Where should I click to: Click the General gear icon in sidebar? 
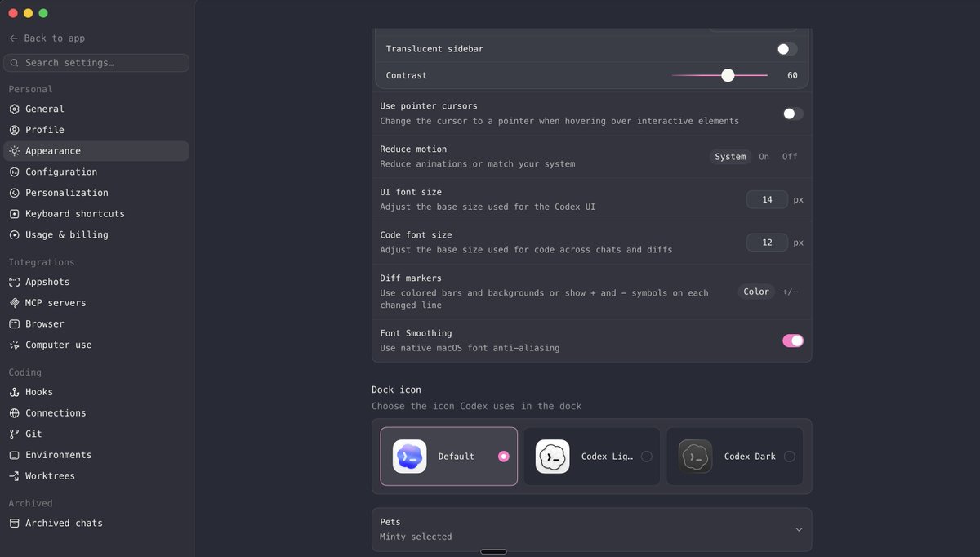[14, 109]
